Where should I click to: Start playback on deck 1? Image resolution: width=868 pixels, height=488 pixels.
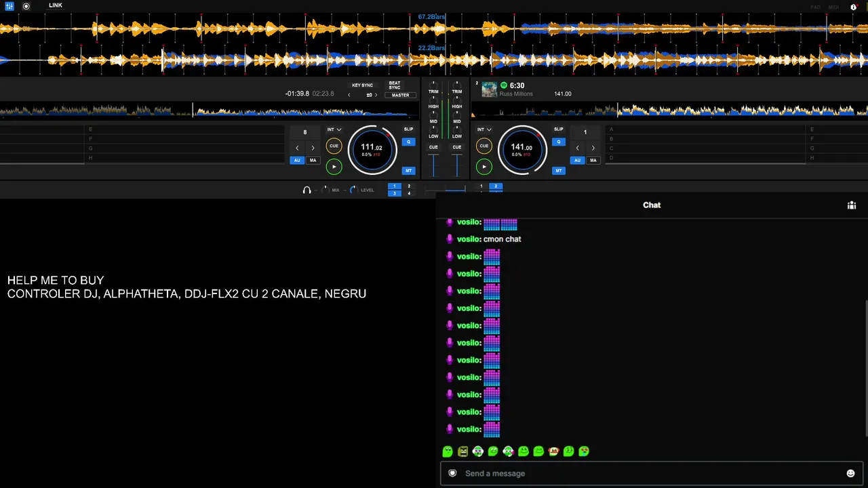[334, 167]
